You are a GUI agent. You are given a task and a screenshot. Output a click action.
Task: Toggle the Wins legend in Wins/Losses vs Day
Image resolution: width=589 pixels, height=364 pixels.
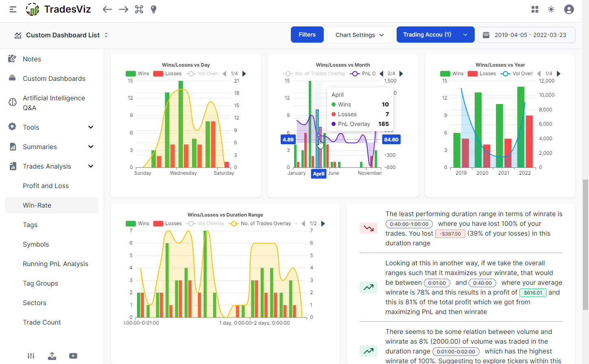coord(137,74)
